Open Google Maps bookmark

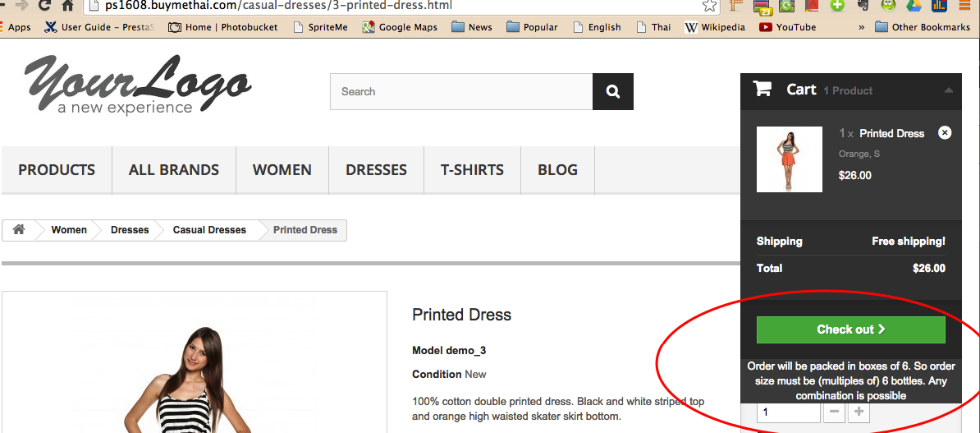pos(400,27)
